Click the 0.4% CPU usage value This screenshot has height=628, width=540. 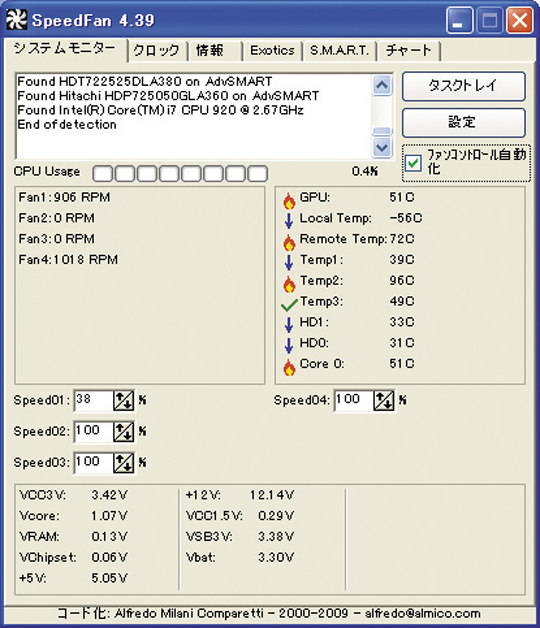click(365, 172)
